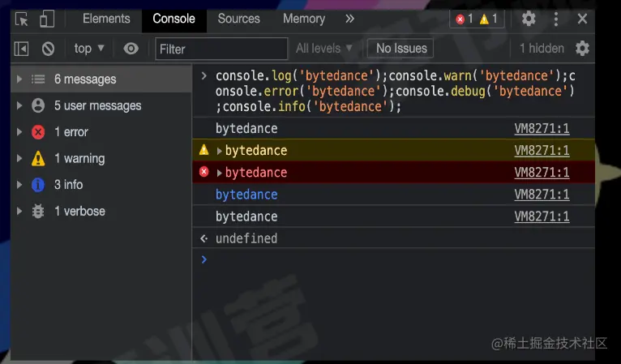Viewport: 621px width, 364px height.
Task: Click the warning icon in console output
Action: [203, 150]
